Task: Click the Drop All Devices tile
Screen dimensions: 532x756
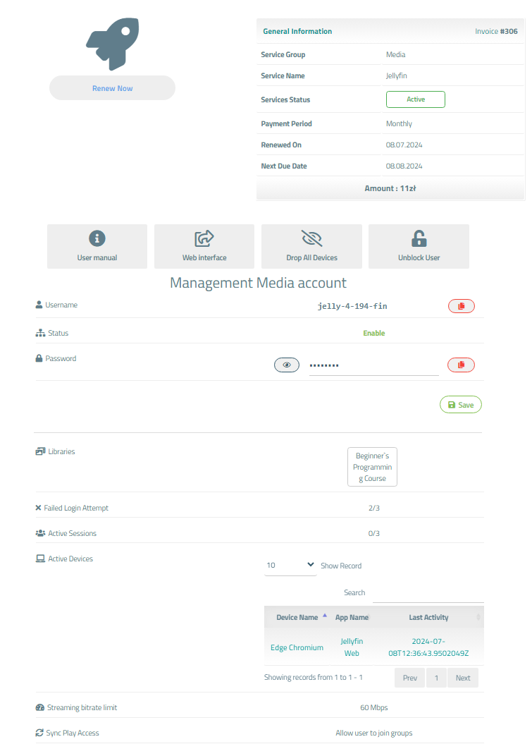Action: click(311, 246)
